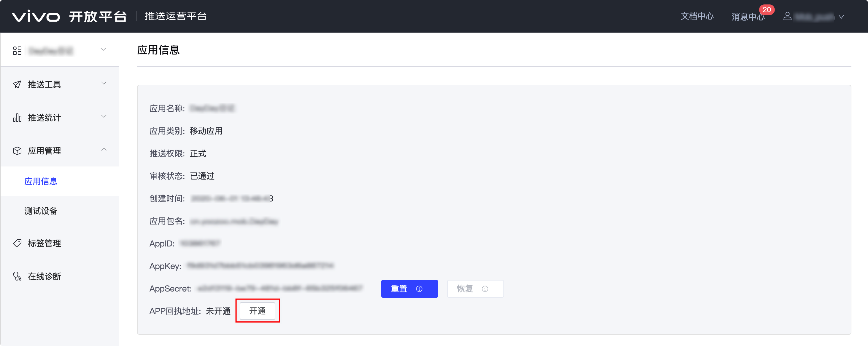Screen dimensions: 868x346
Task: Click the blue 重置 button
Action: pyautogui.click(x=409, y=289)
